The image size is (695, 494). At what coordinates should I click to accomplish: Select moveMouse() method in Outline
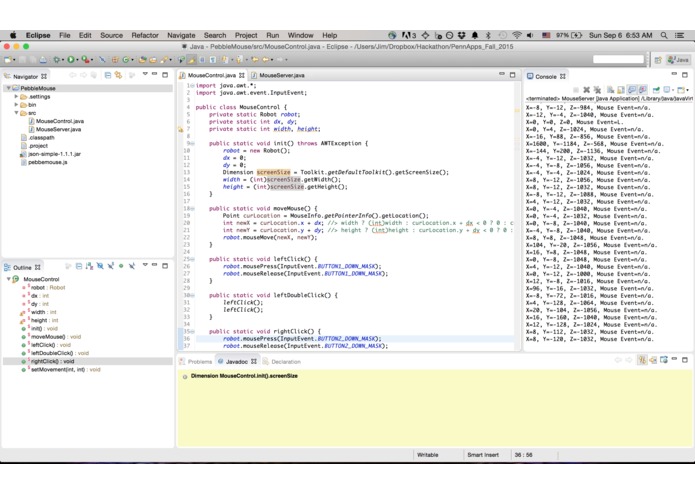pos(47,337)
